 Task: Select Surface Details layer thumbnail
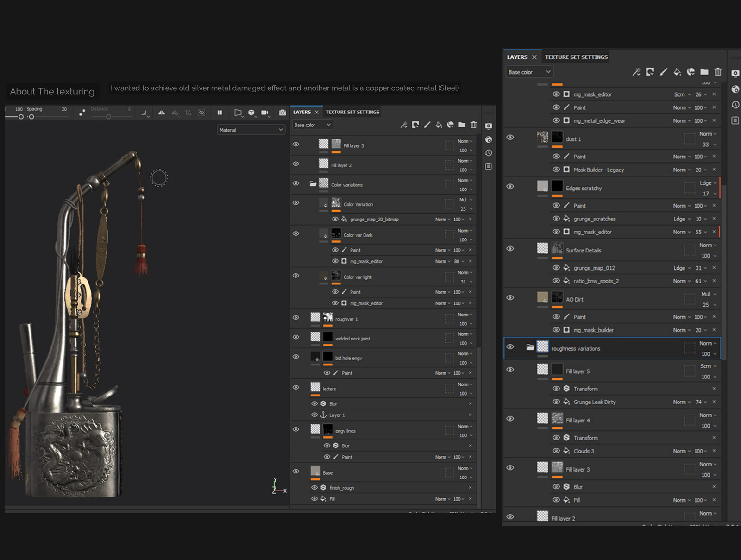(x=542, y=248)
